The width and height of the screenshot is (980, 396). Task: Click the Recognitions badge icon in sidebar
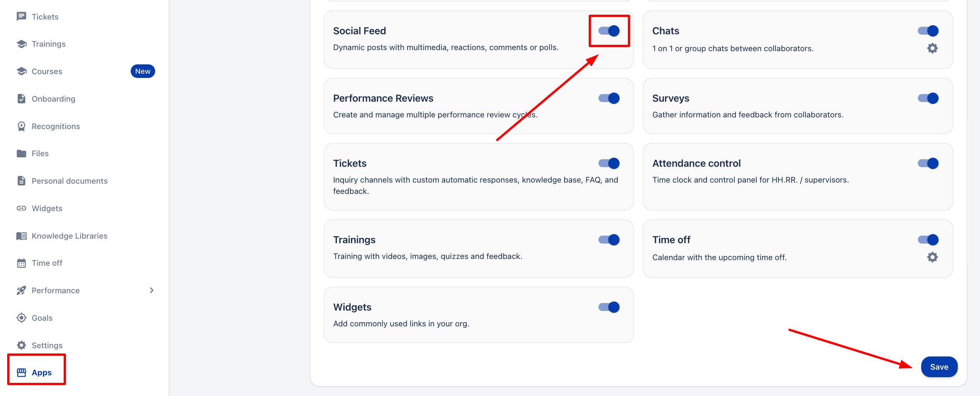(x=21, y=126)
